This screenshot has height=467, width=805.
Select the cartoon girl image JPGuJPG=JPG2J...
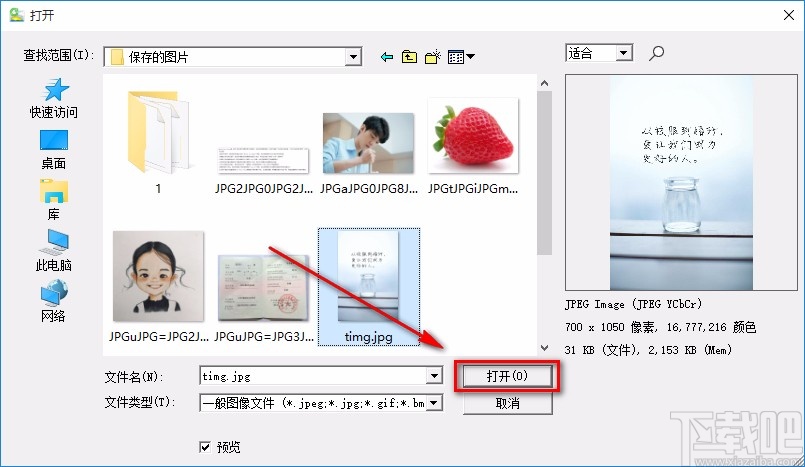point(158,286)
